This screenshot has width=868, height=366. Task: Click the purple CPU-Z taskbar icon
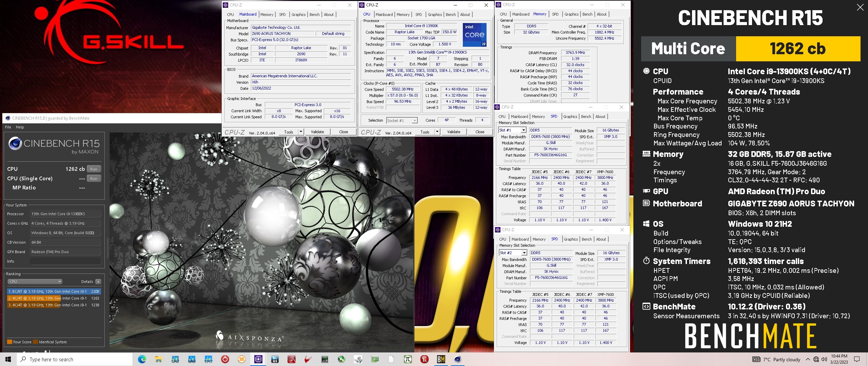[258, 359]
